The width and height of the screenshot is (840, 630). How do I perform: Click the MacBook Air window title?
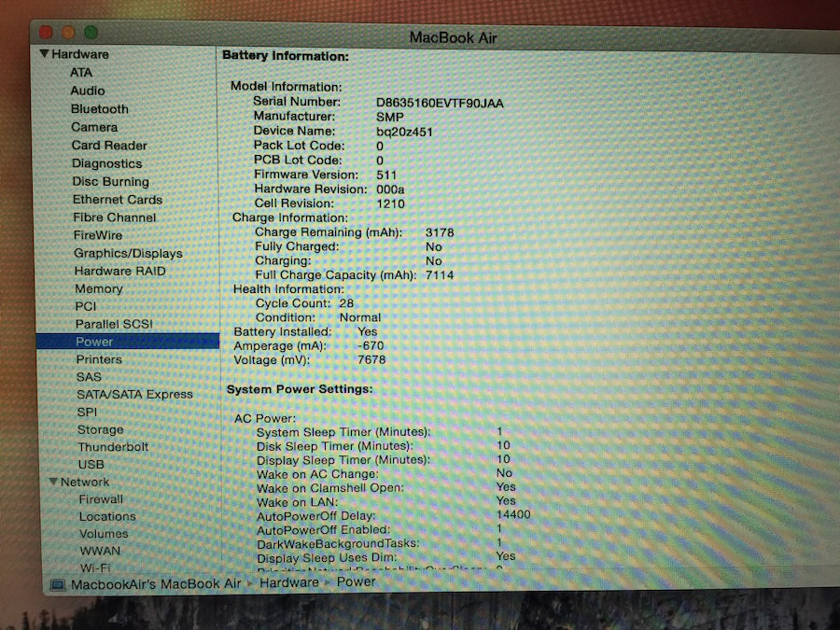click(454, 37)
